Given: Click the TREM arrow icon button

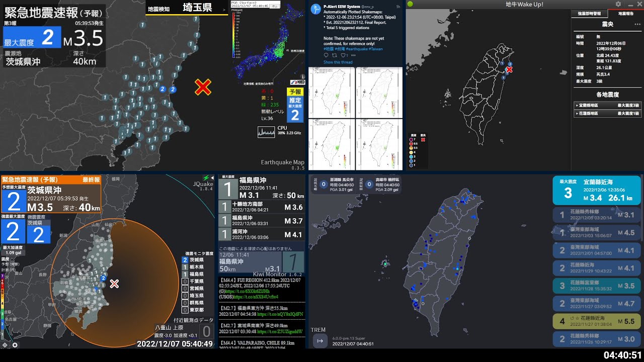Looking at the screenshot, I should click(319, 341).
